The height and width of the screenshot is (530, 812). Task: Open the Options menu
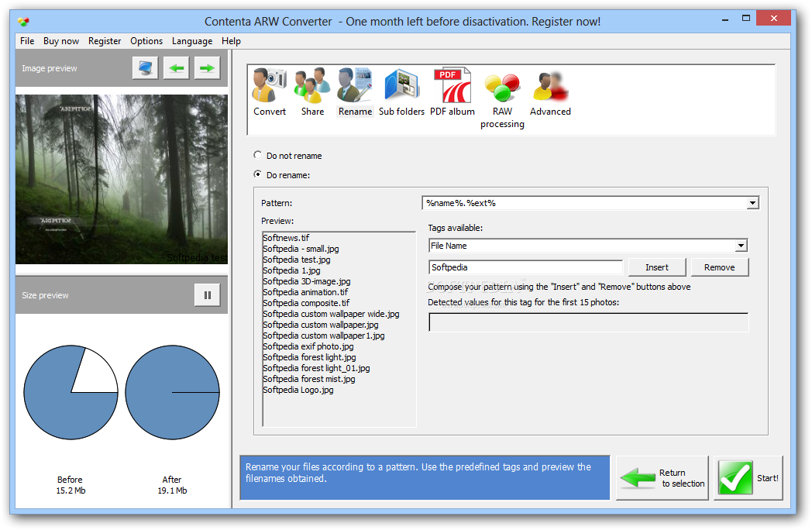click(x=146, y=41)
